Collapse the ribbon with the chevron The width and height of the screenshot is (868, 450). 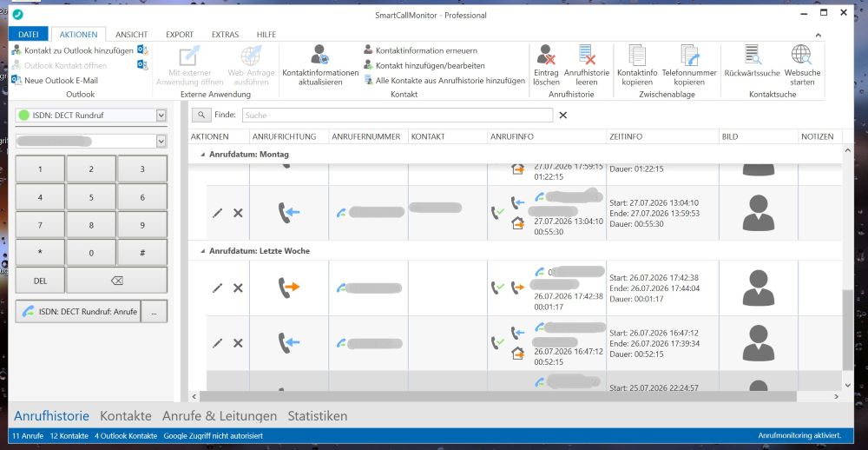click(x=819, y=35)
